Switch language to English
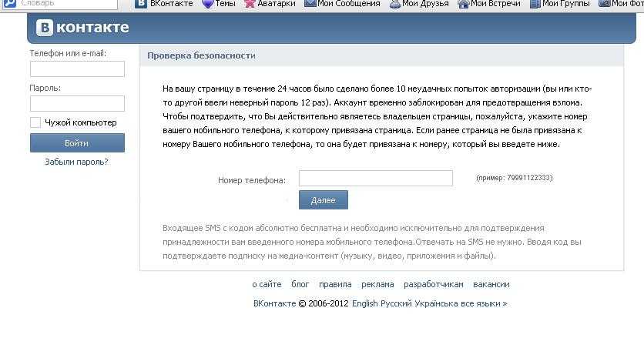Viewport: 644px width, 338px height. pos(364,303)
